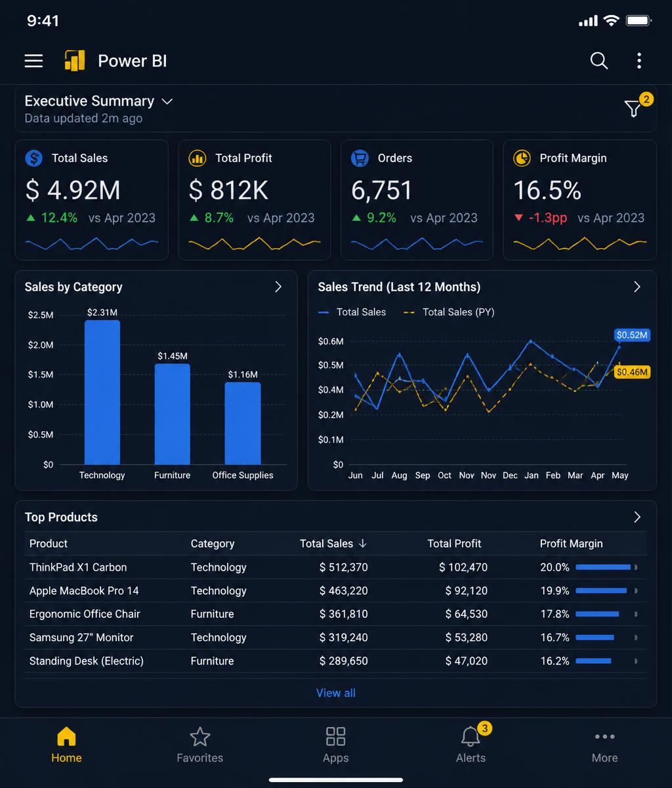Screen dimensions: 672x788
Task: Click the Apple MacBook Pro 14 margin bar
Action: 601,591
